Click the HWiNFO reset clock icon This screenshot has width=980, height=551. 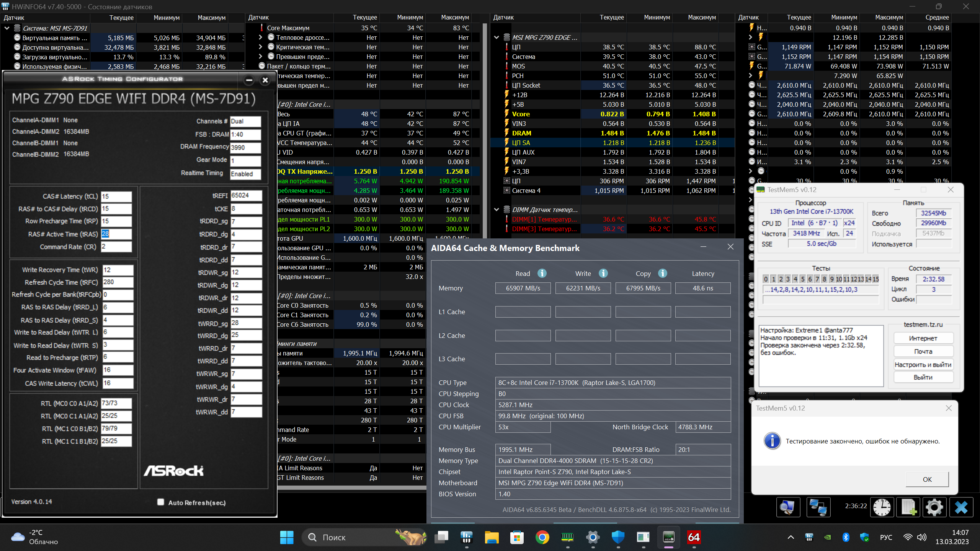point(882,507)
